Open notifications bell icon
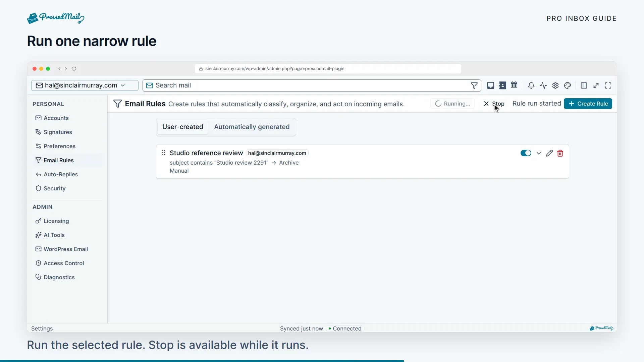Viewport: 644px width, 362px height. [x=531, y=85]
